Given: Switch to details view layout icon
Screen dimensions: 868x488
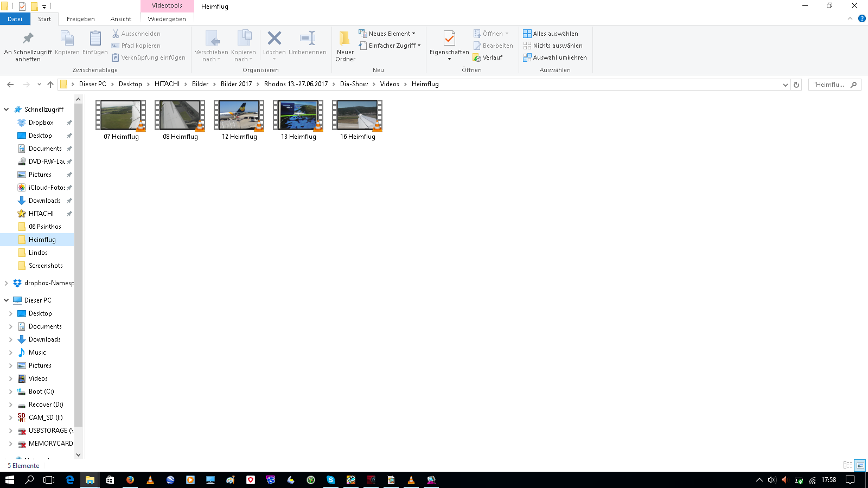Looking at the screenshot, I should point(848,465).
